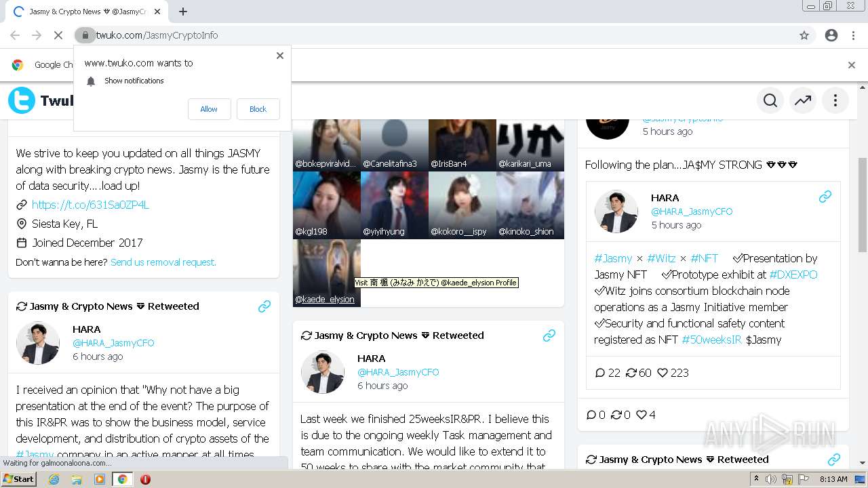The width and height of the screenshot is (868, 488).
Task: Open the Chrome profile avatar icon
Action: click(x=831, y=35)
